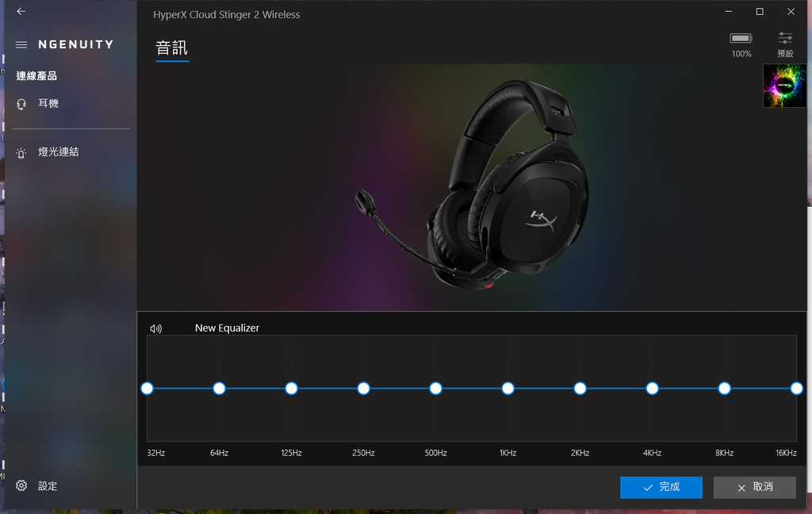Minimize the NGENUITY window
This screenshot has width=812, height=514.
tap(729, 11)
